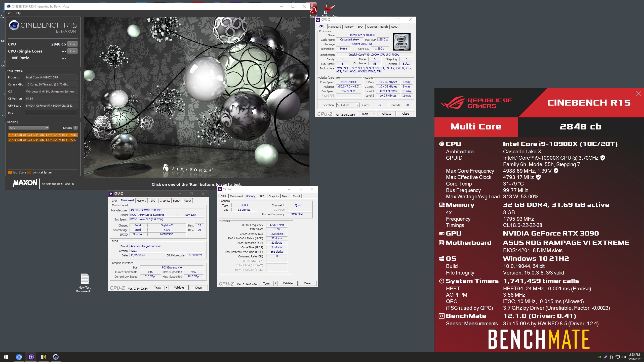This screenshot has height=362, width=644.
Task: Switch to Mainboard tab in top CPU-Z window
Action: 334,27
